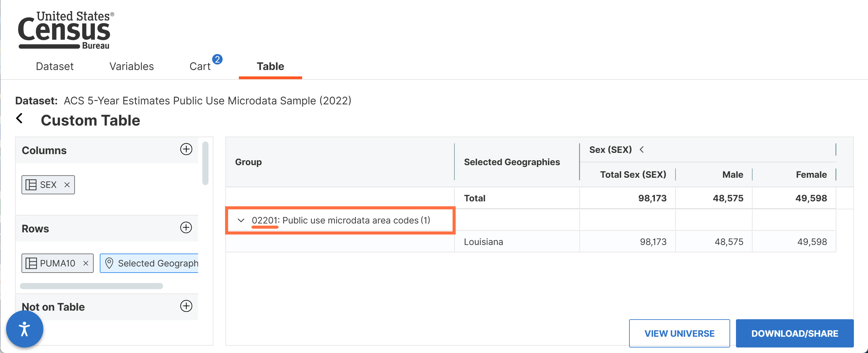Click the Census Bureau logo

pyautogui.click(x=66, y=30)
